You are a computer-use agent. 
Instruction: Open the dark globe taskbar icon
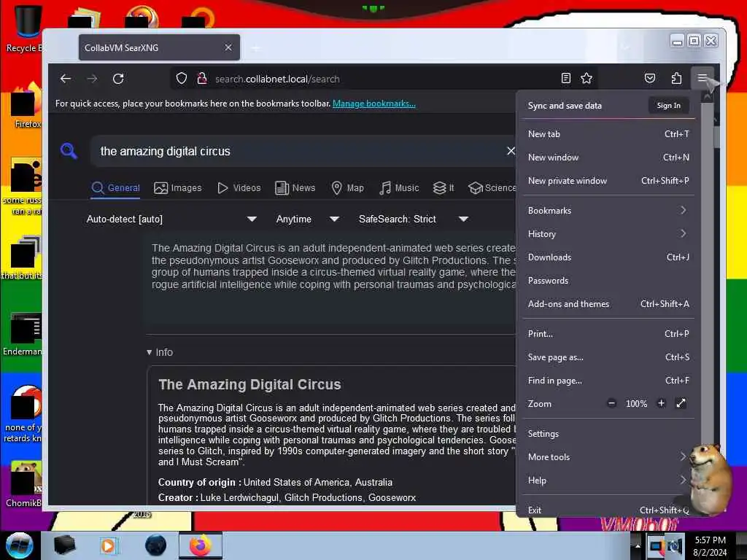pos(156,545)
